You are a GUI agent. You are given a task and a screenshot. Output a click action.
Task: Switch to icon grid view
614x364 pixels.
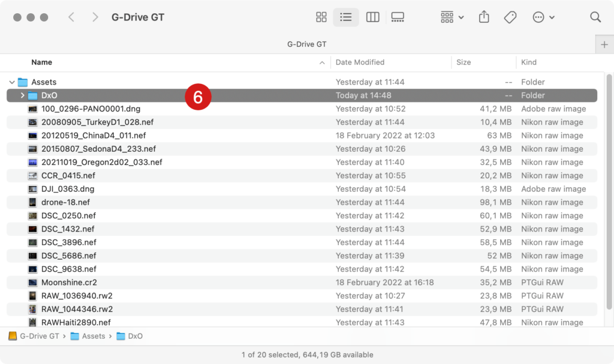coord(321,17)
